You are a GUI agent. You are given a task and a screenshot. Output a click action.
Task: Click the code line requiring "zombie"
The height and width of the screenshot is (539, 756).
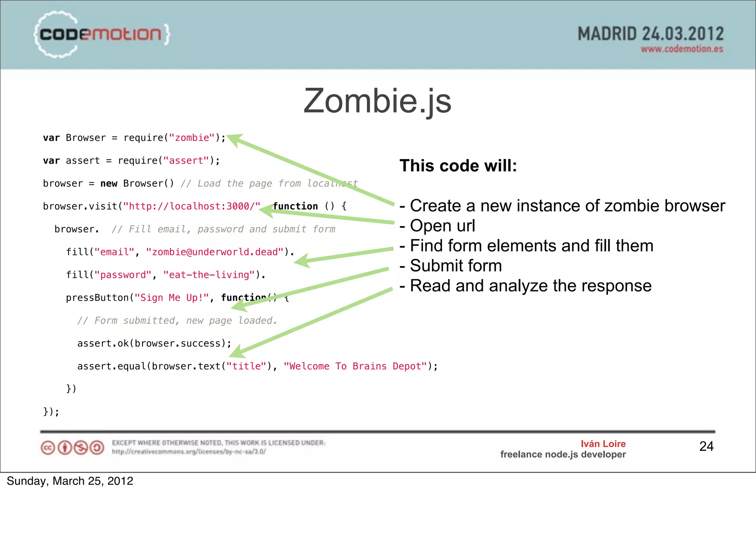coord(134,138)
